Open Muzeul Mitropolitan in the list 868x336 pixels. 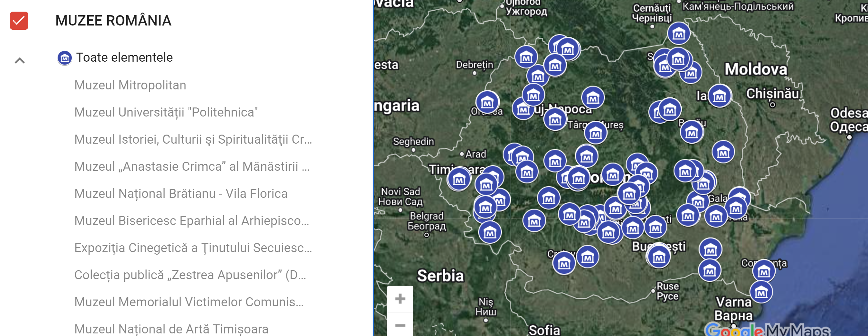click(x=130, y=85)
